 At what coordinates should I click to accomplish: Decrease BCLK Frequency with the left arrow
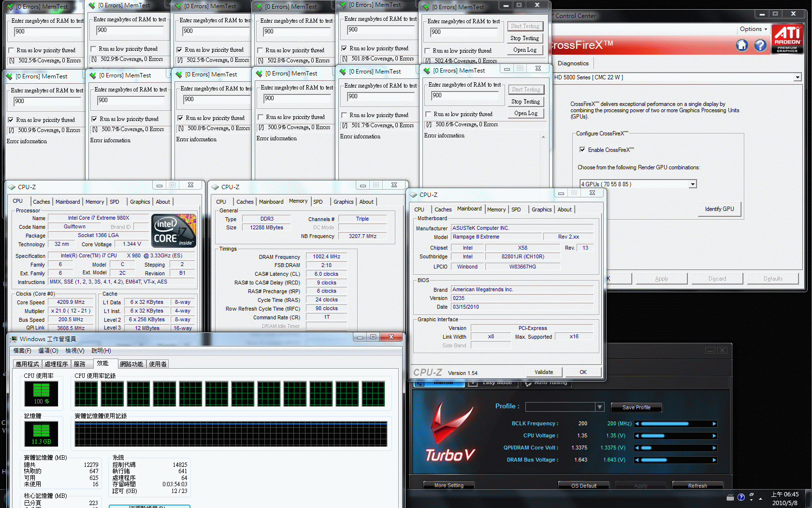pyautogui.click(x=637, y=424)
